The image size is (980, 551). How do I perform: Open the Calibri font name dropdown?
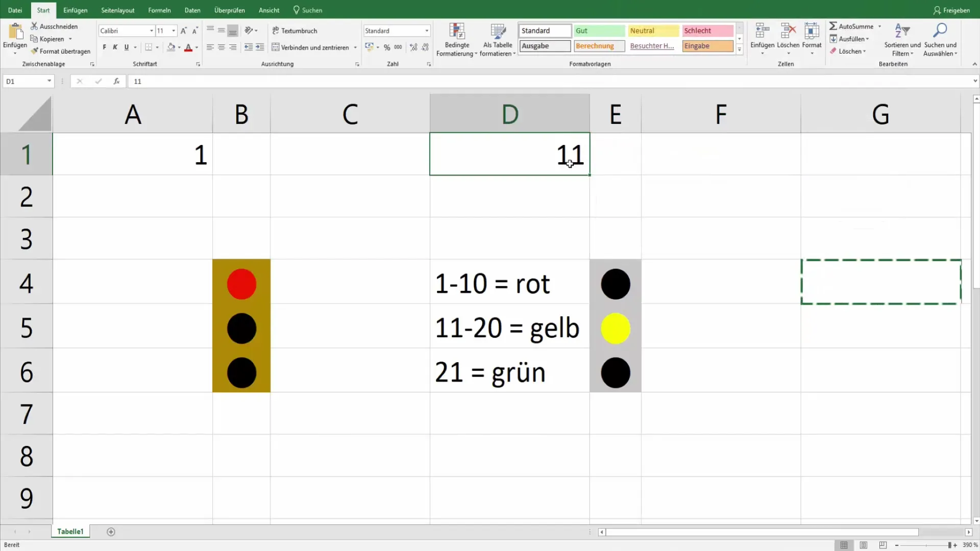(x=152, y=31)
